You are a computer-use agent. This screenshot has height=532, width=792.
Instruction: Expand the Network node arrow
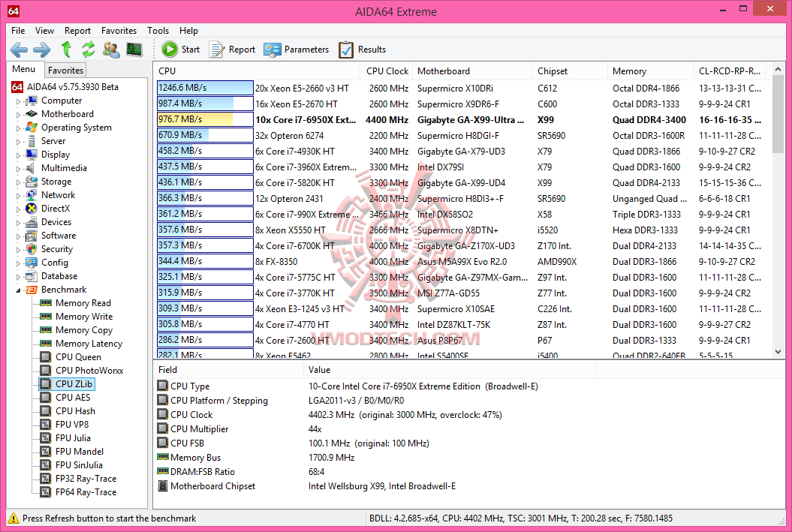19,195
